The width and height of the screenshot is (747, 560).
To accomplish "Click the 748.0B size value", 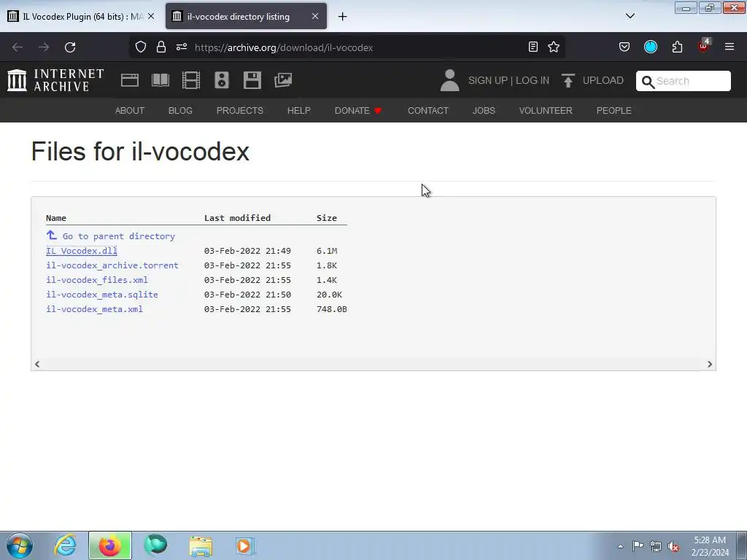I will tap(332, 309).
